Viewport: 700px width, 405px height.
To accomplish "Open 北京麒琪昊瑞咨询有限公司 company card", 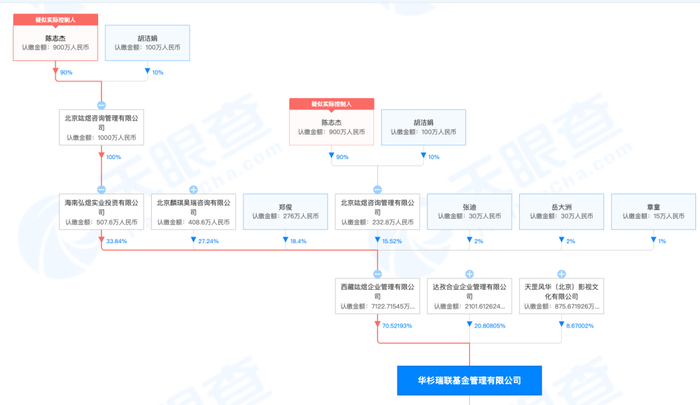I will coord(193,212).
